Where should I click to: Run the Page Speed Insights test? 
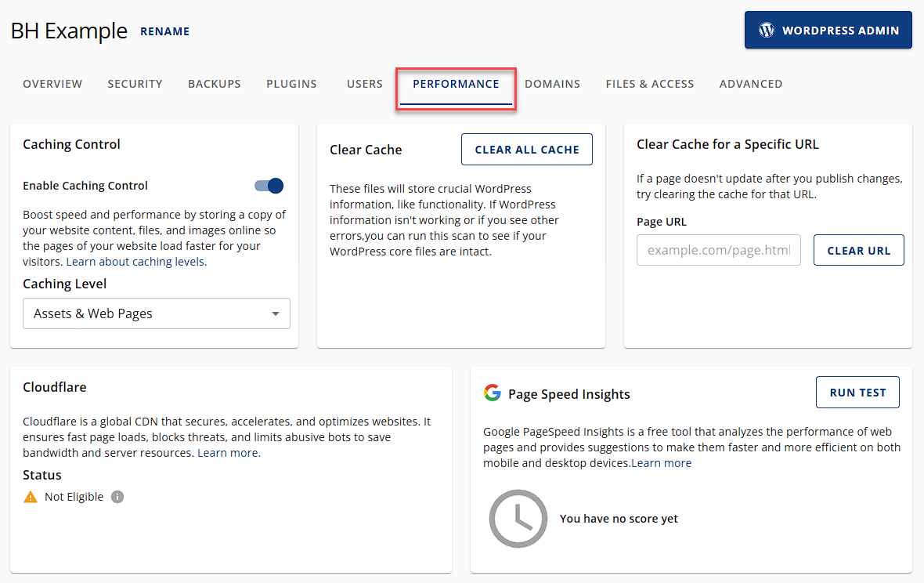coord(857,393)
